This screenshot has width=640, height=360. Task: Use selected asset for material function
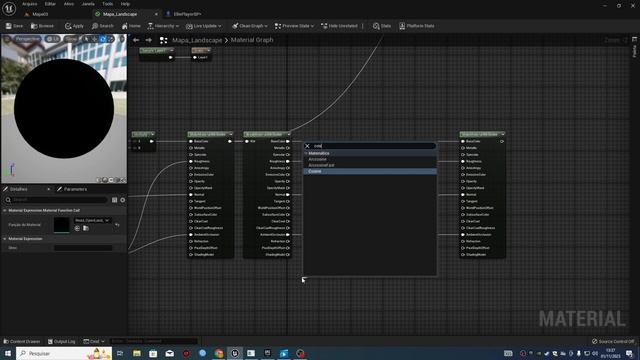[x=78, y=228]
